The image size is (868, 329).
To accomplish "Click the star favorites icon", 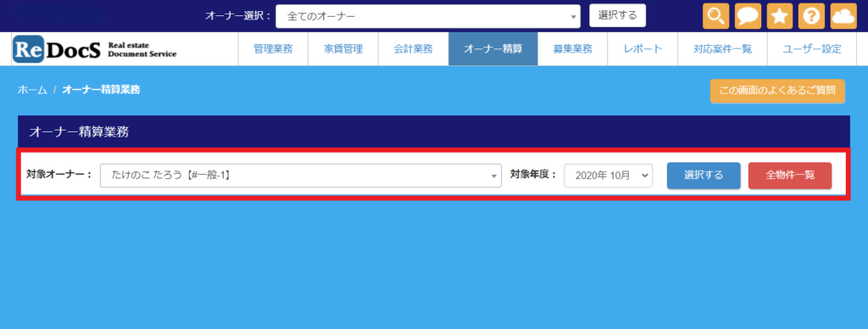I will coord(780,16).
